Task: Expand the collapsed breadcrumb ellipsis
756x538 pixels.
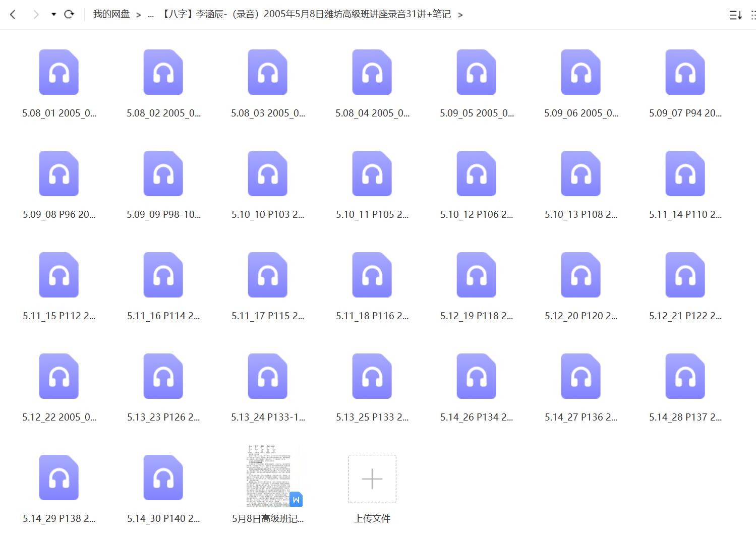Action: (x=151, y=15)
